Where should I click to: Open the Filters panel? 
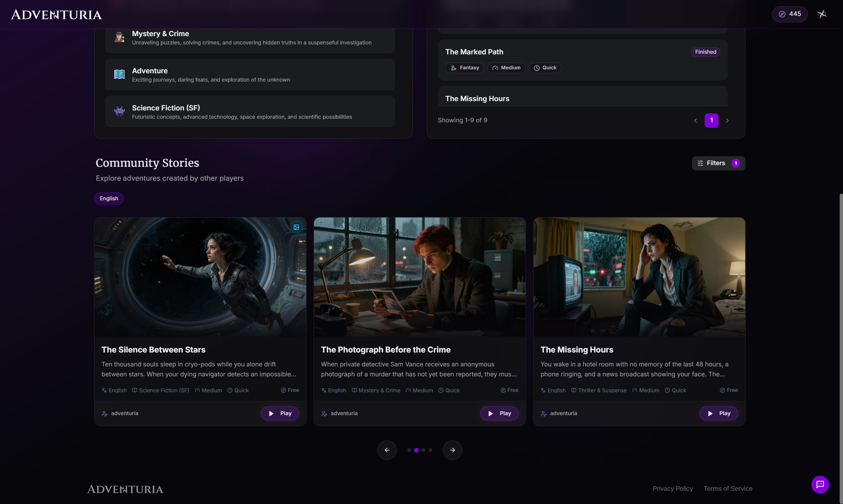pos(718,163)
